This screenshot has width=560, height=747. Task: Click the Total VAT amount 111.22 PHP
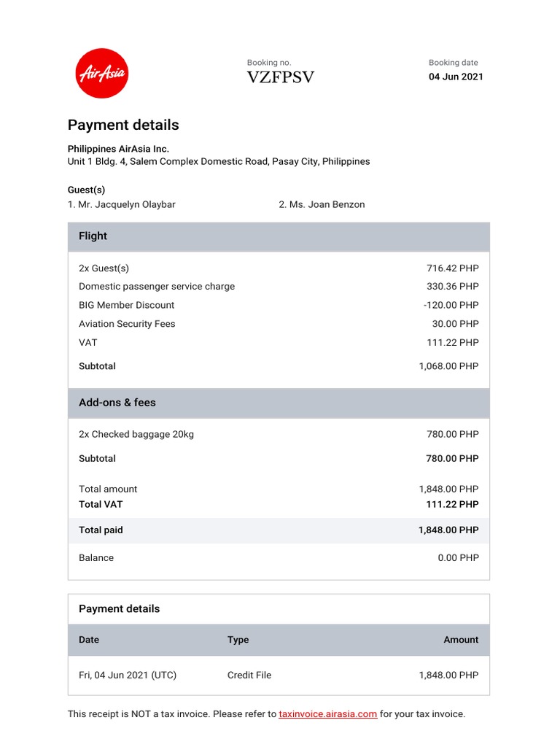tap(452, 504)
